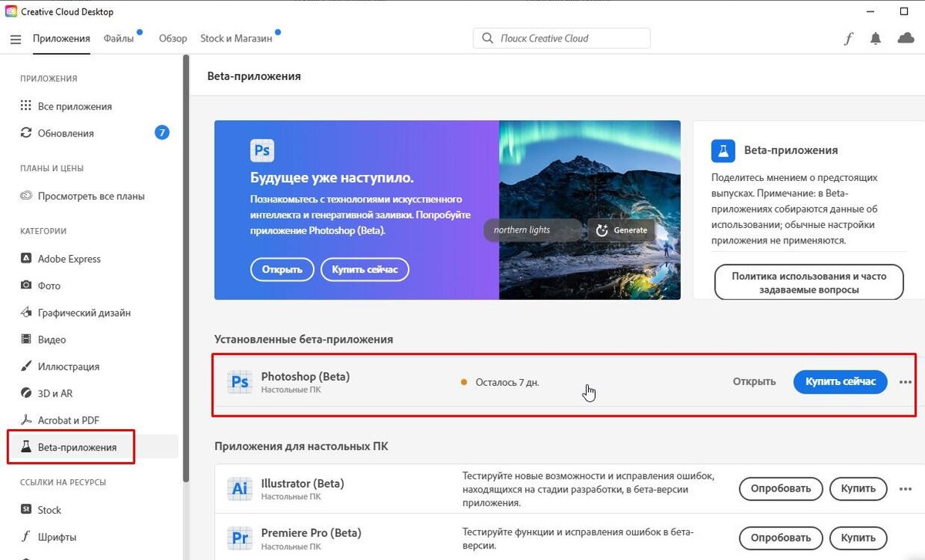Open the fonts icon in top bar
Screen dimensions: 925x560
point(848,39)
